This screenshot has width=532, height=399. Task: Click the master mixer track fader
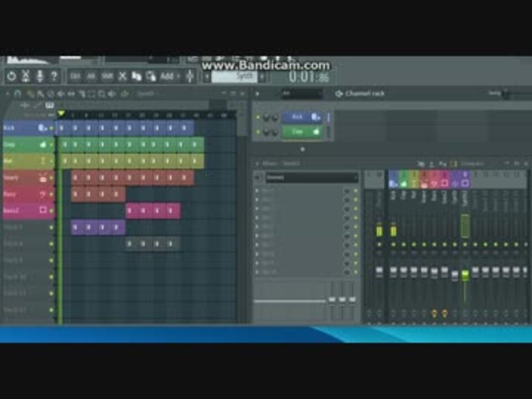pos(379,271)
